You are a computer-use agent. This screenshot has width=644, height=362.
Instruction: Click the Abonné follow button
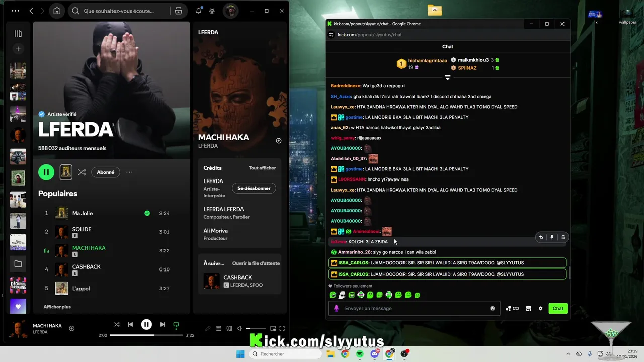click(105, 172)
